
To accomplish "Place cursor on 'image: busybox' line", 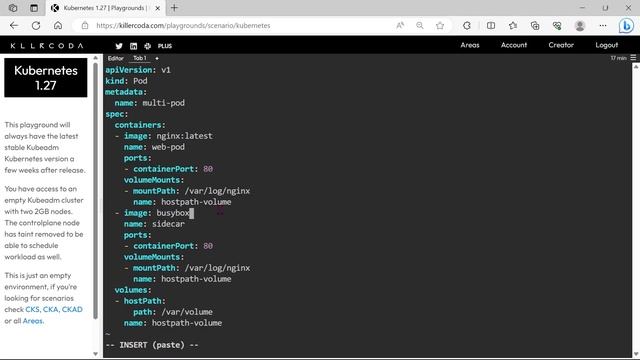I will point(157,213).
